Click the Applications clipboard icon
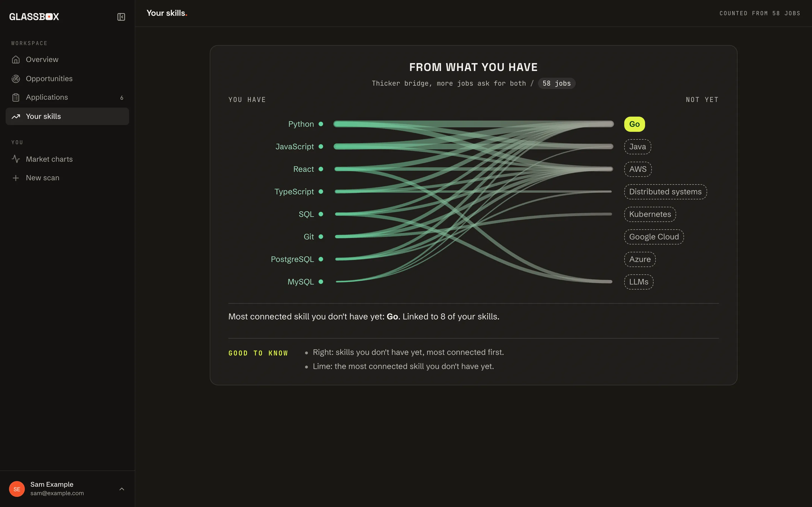812x507 pixels. [x=16, y=97]
